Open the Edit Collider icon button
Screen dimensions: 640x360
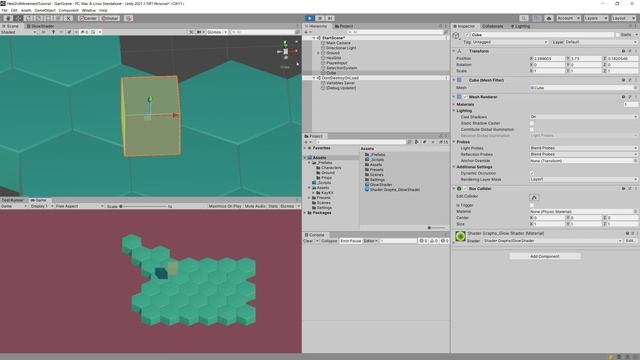point(534,198)
